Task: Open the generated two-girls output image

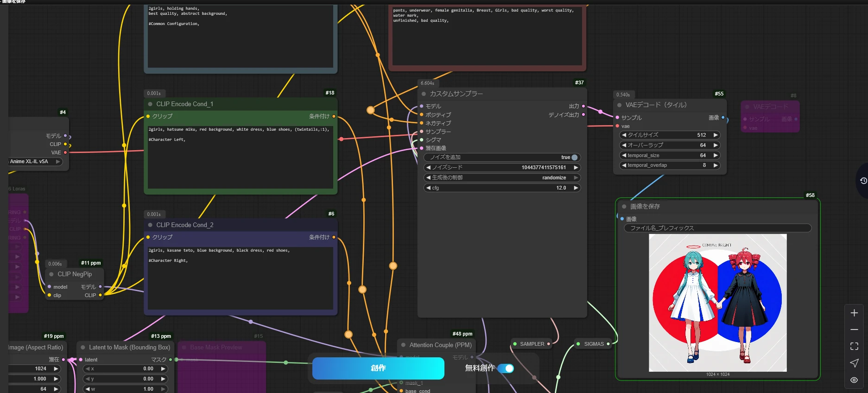Action: coord(717,303)
